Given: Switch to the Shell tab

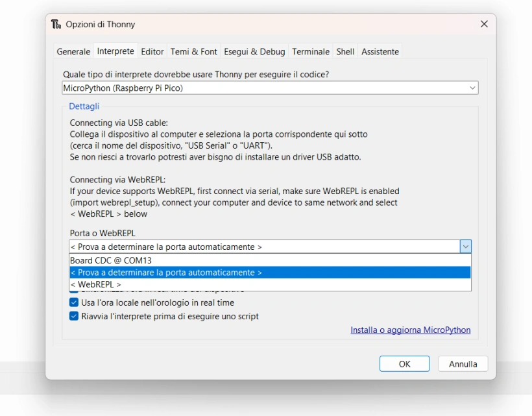Looking at the screenshot, I should (x=345, y=51).
